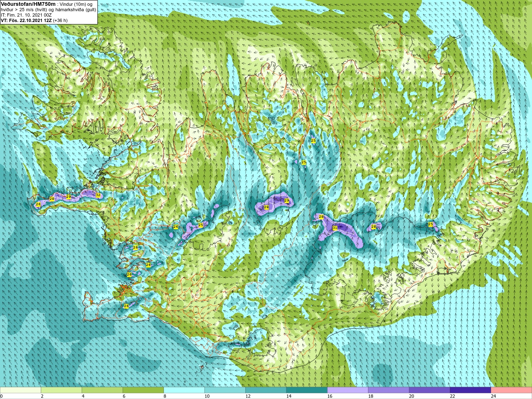Click the title text Veðurstofan/HM750m
The image size is (532, 399).
(28, 4)
